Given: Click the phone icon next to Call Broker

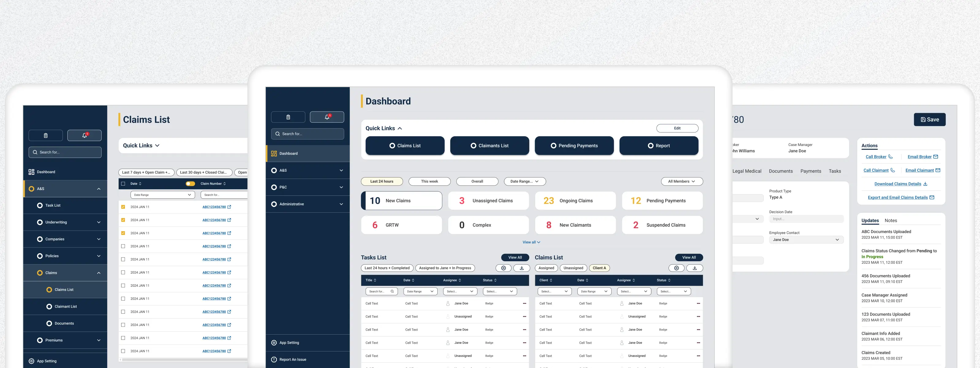Looking at the screenshot, I should [x=890, y=157].
